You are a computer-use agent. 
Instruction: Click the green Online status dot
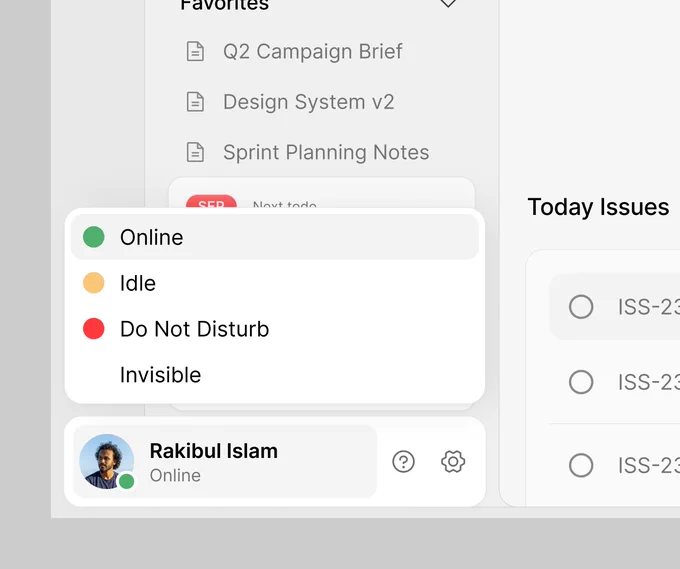pyautogui.click(x=94, y=237)
